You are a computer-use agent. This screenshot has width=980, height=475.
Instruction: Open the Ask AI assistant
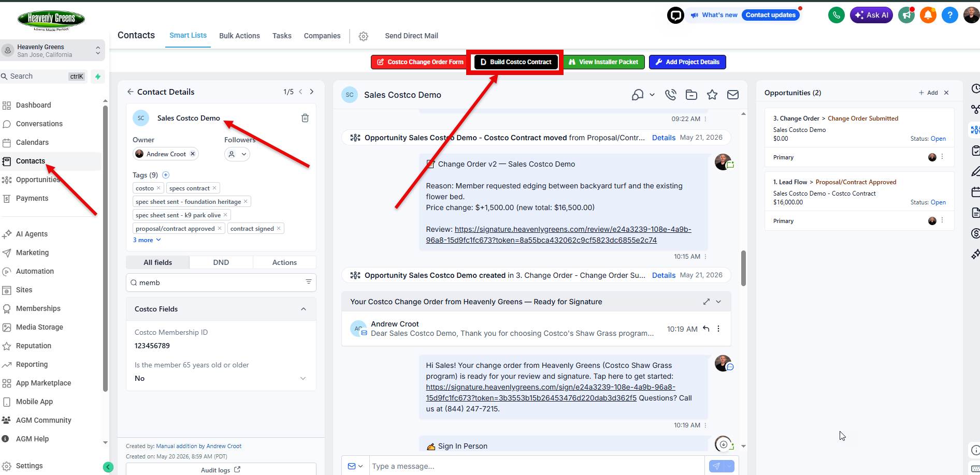point(871,15)
